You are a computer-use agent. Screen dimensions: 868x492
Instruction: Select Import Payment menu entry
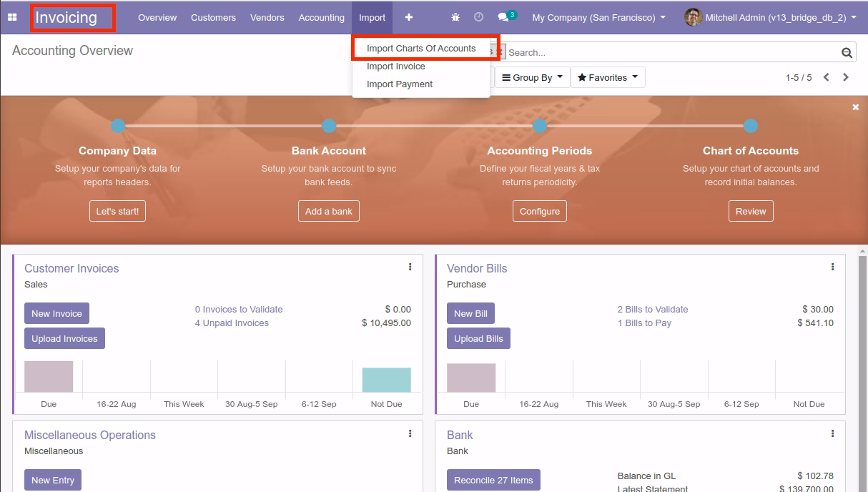(400, 84)
